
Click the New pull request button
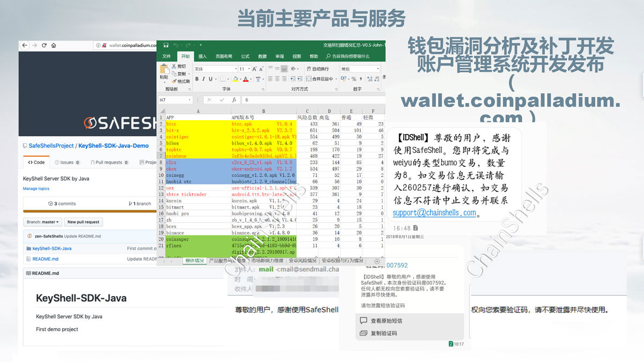click(83, 221)
